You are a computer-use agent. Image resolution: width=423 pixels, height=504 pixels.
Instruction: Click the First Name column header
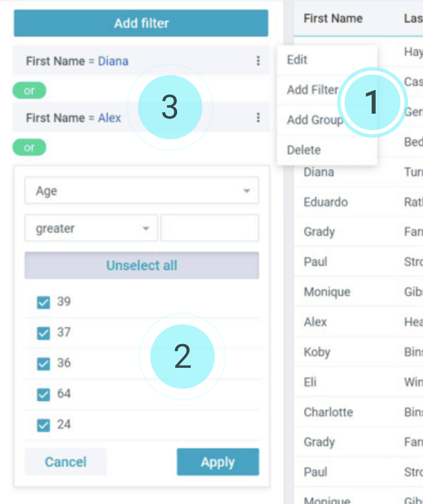tap(333, 18)
